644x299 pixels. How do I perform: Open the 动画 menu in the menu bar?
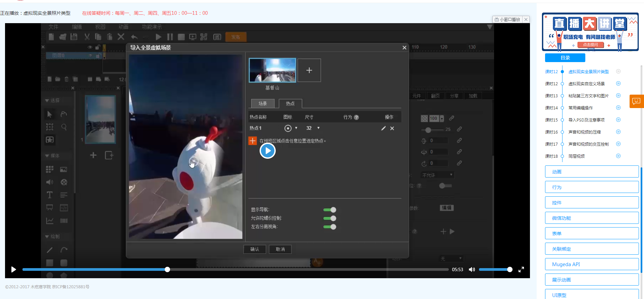pos(123,27)
